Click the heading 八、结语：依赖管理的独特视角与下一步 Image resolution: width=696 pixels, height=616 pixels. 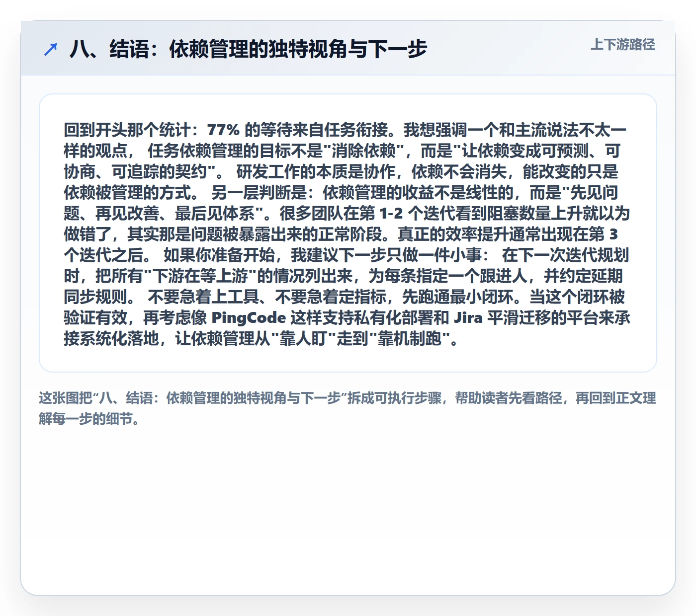point(248,49)
